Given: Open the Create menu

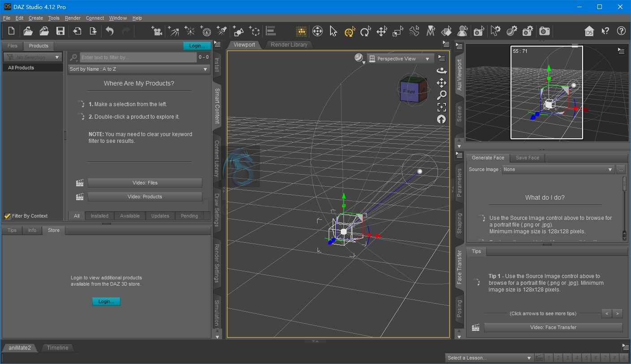Looking at the screenshot, I should 36,18.
